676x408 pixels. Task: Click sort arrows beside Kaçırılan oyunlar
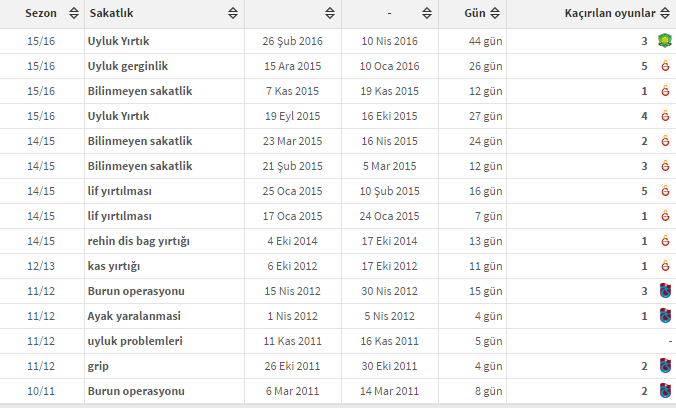tap(666, 14)
